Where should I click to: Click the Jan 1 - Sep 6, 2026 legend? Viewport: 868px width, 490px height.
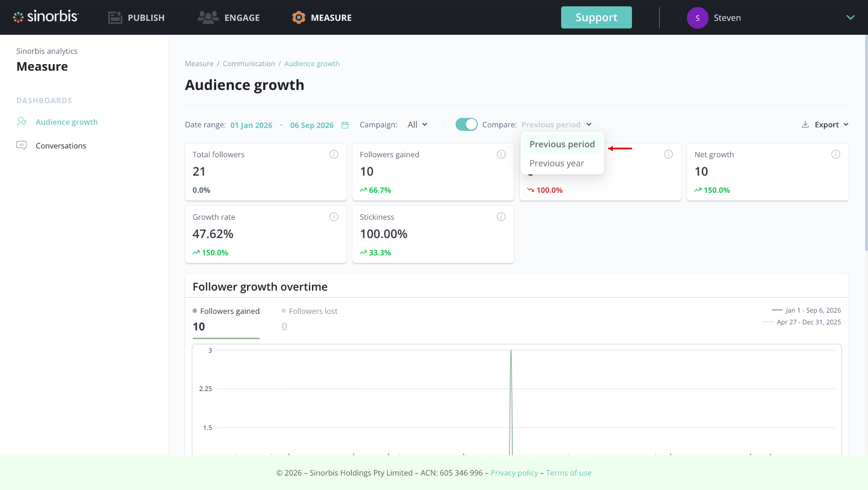point(807,311)
